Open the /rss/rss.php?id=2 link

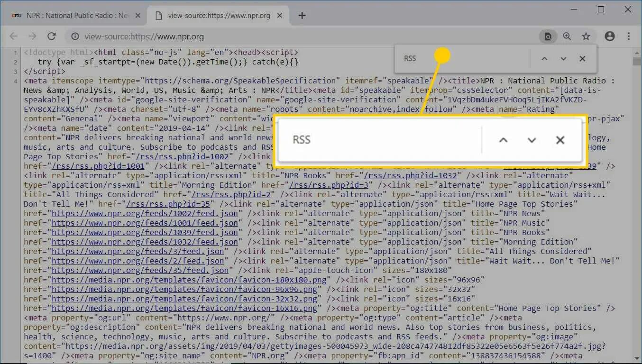point(231,194)
